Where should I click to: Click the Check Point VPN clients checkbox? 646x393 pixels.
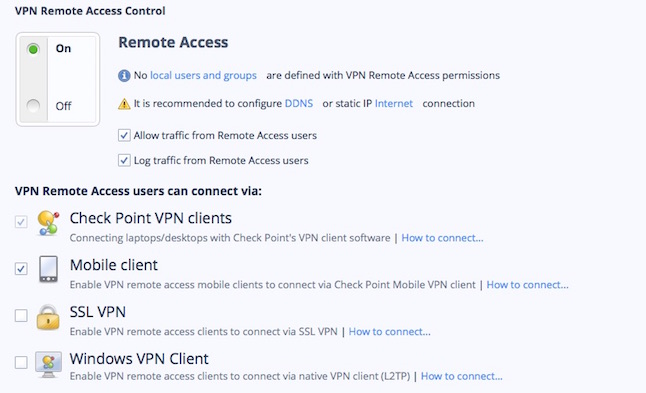[x=21, y=222]
